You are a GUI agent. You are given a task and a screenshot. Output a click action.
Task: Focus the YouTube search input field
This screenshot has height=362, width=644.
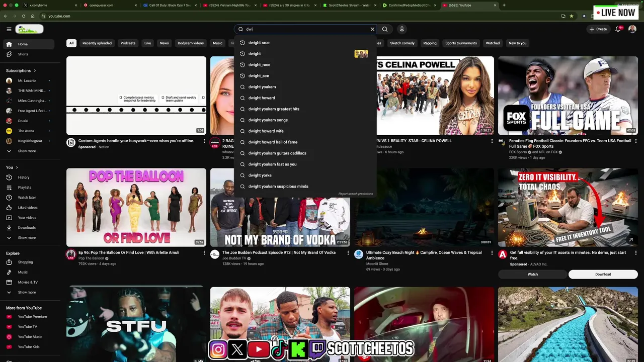pos(306,29)
